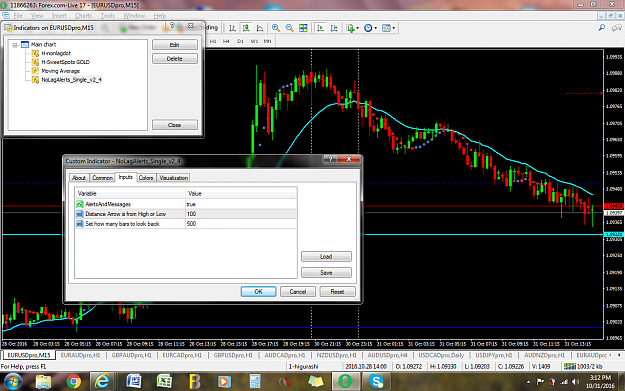Open the Insert menu
The height and width of the screenshot is (391, 625).
coord(59,16)
